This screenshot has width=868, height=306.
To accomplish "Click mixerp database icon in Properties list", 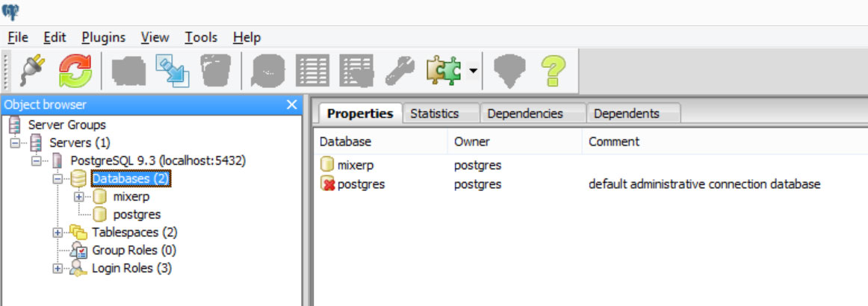I will pos(327,165).
